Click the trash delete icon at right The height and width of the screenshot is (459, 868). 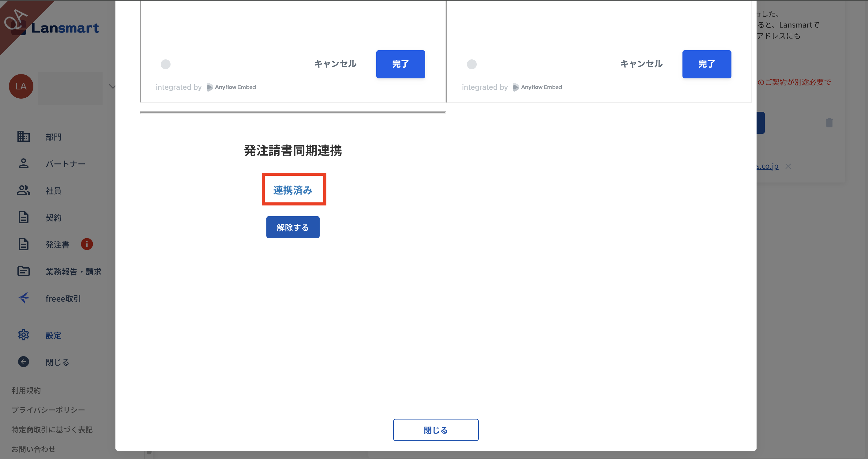(x=829, y=123)
